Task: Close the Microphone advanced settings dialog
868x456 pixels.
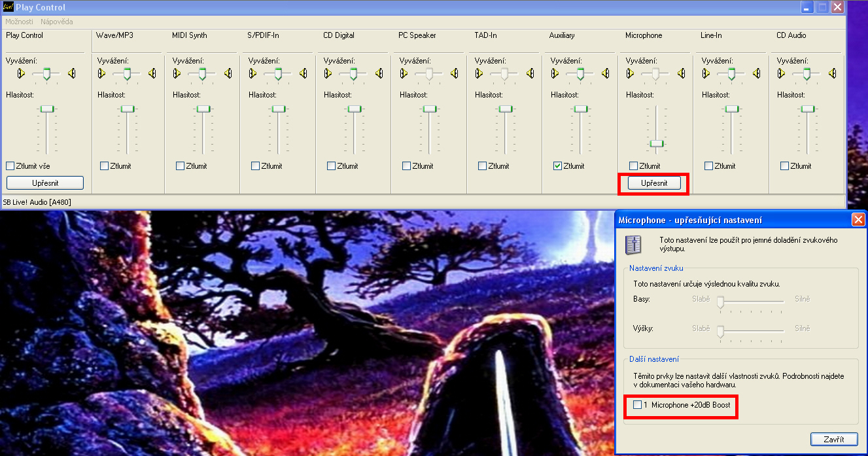Action: (858, 220)
